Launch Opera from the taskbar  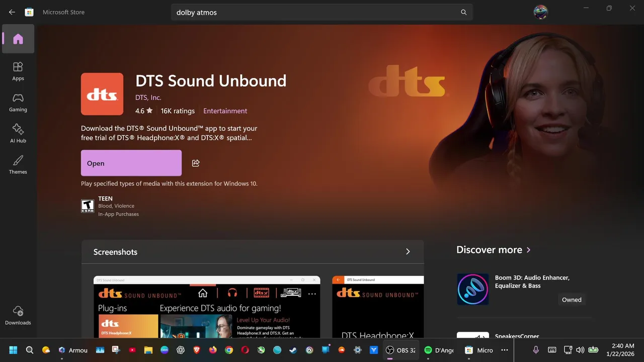point(245,350)
